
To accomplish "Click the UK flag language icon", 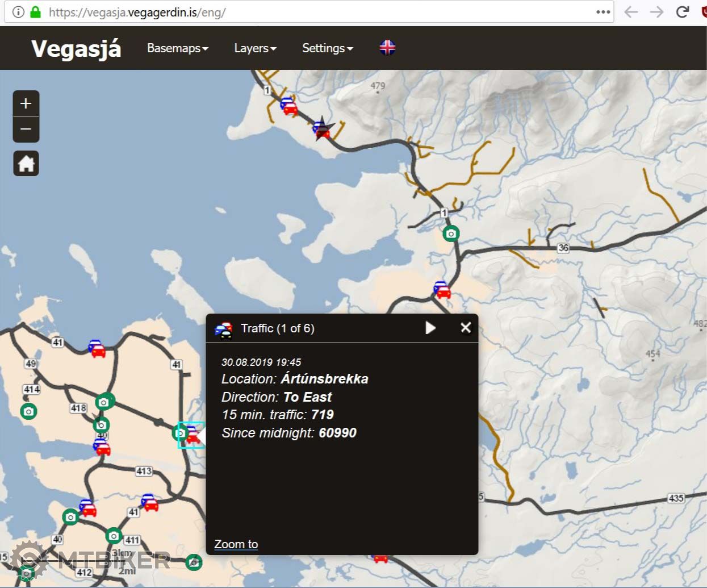I will [387, 48].
